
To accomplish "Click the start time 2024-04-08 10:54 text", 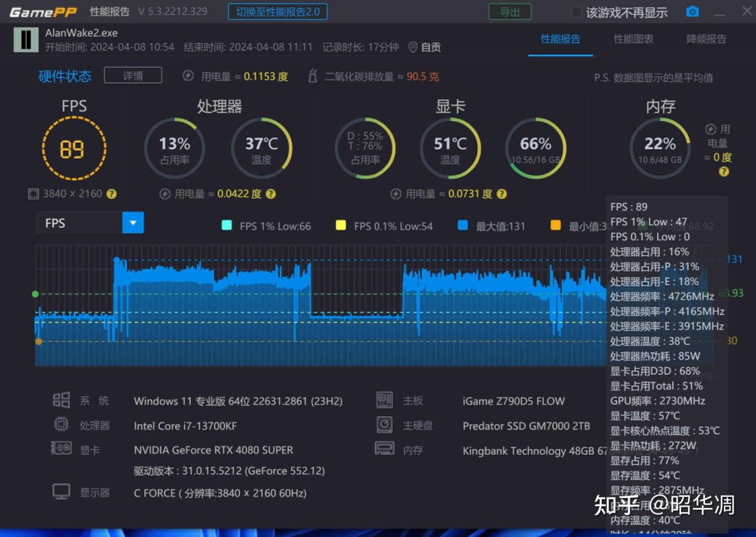I will tap(110, 47).
